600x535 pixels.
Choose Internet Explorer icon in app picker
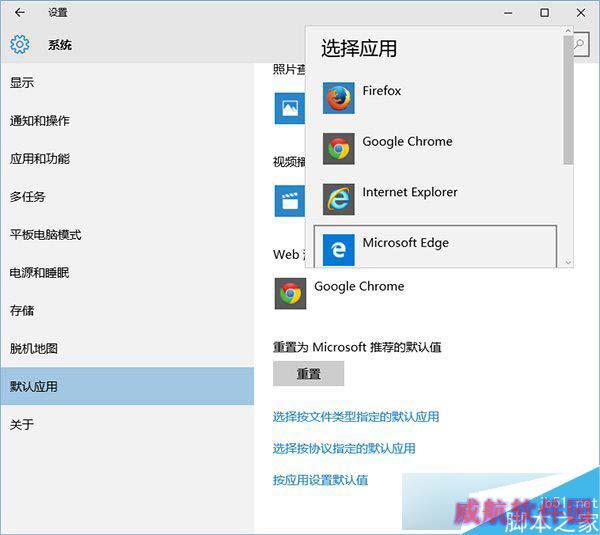[338, 199]
